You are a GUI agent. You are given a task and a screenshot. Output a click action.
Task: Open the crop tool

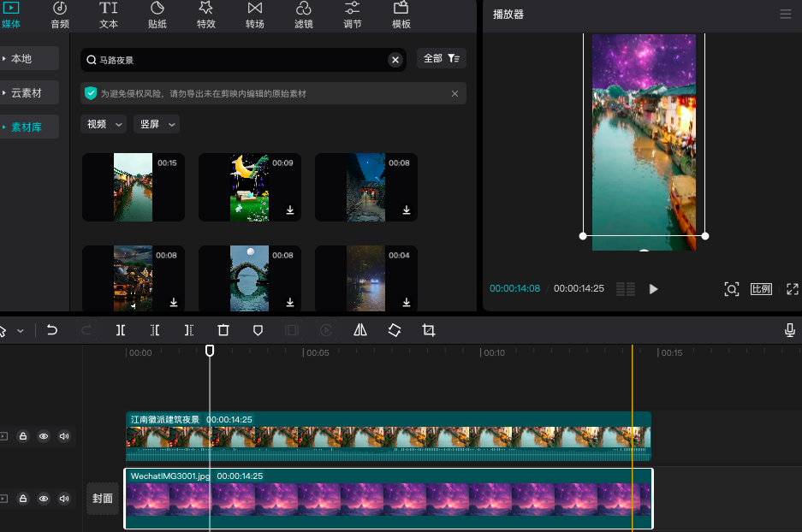pyautogui.click(x=429, y=330)
